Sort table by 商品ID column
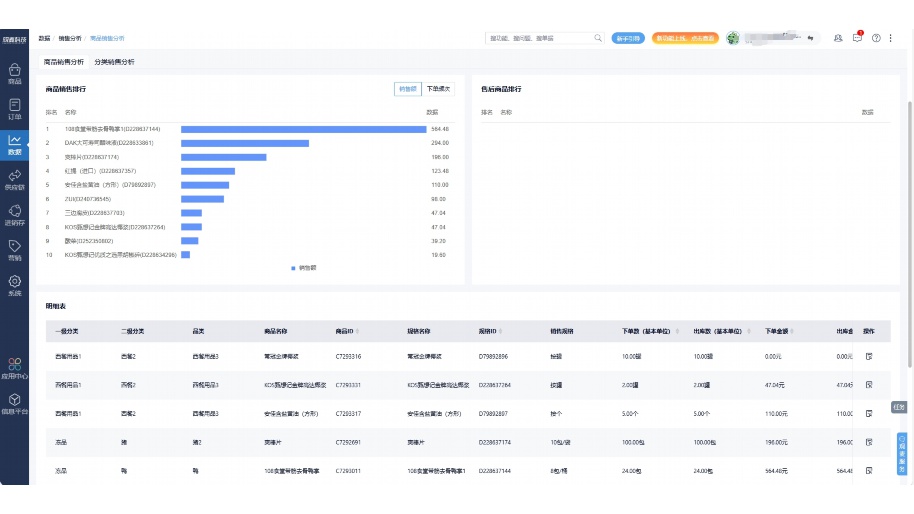This screenshot has height=514, width=914. (347, 330)
